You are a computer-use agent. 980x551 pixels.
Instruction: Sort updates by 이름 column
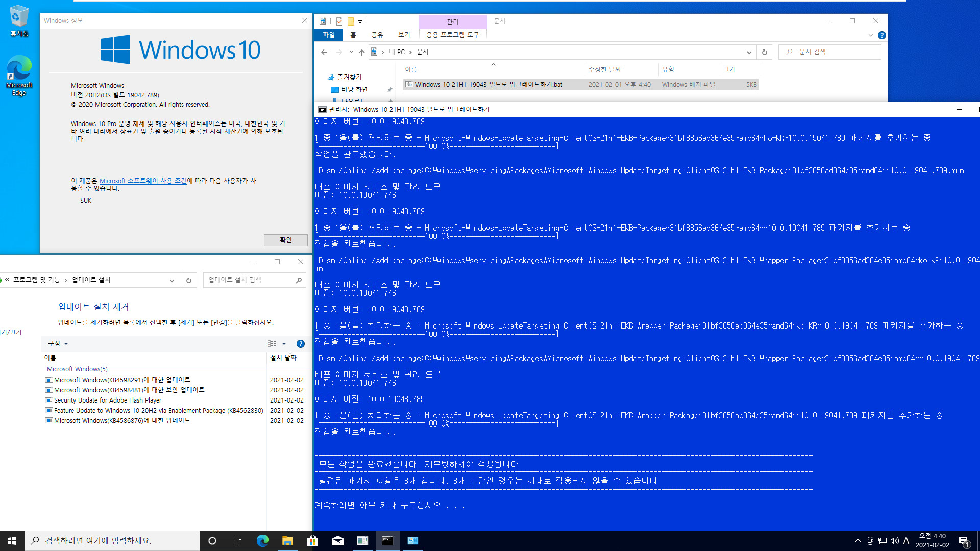pos(154,358)
